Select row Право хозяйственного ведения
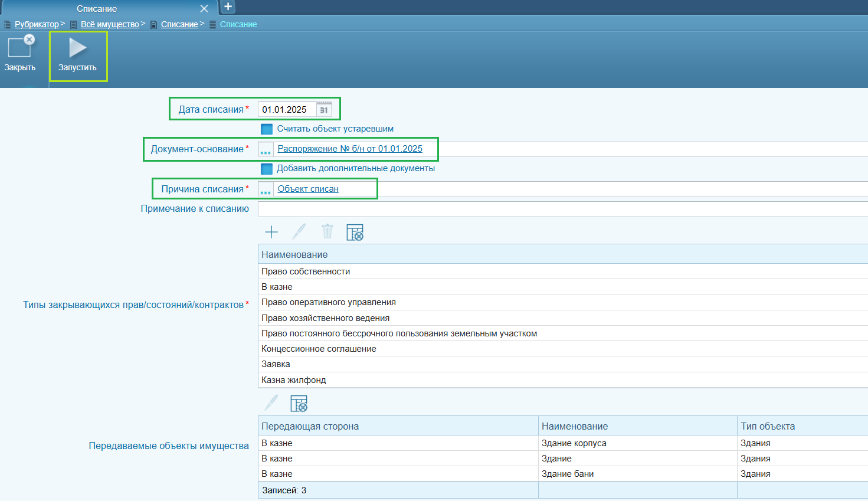Image resolution: width=868 pixels, height=501 pixels. tap(563, 318)
